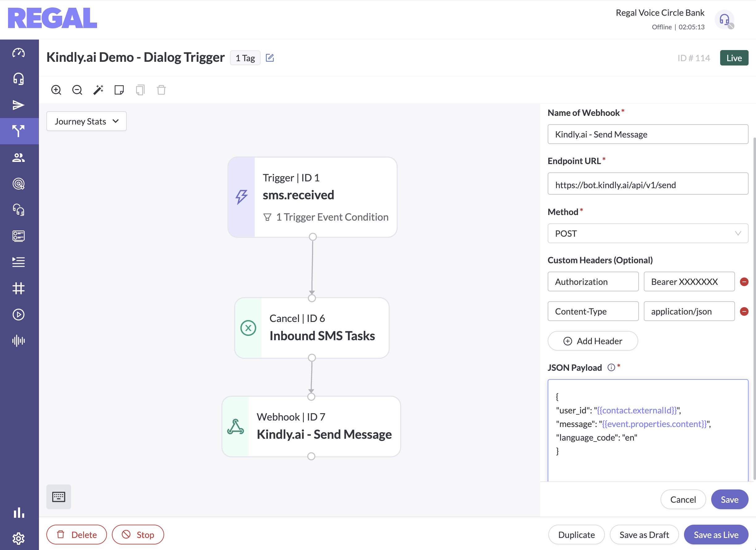Screen dimensions: 756x550
Task: Click Save as Live
Action: [716, 535]
